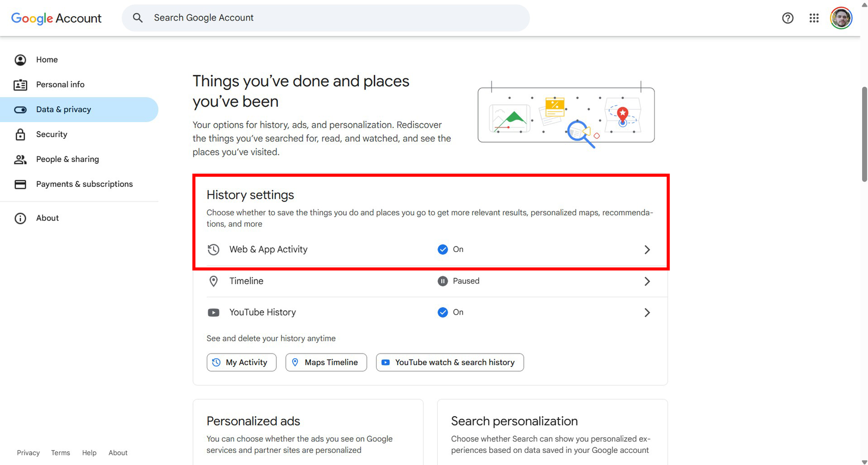This screenshot has width=868, height=465.
Task: Click the Help footer link
Action: 89,453
